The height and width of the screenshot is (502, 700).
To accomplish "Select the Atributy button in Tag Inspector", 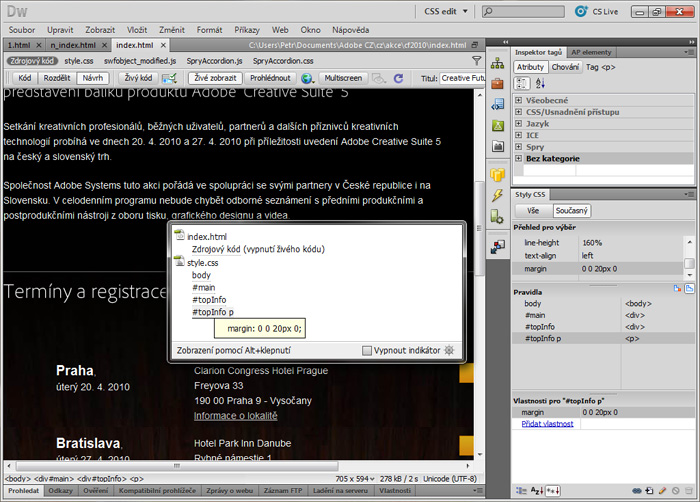I will coord(531,67).
